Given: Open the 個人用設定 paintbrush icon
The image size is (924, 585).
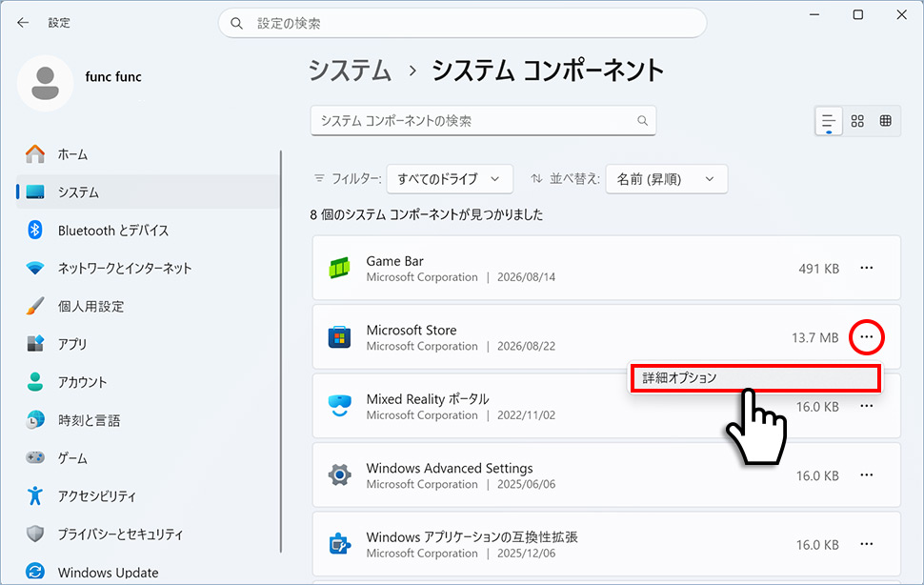Looking at the screenshot, I should [35, 306].
